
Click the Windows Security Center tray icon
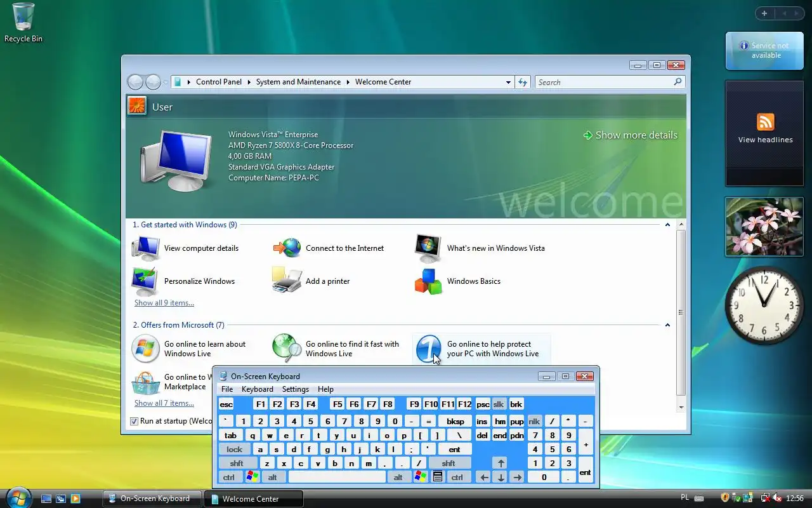pyautogui.click(x=725, y=498)
